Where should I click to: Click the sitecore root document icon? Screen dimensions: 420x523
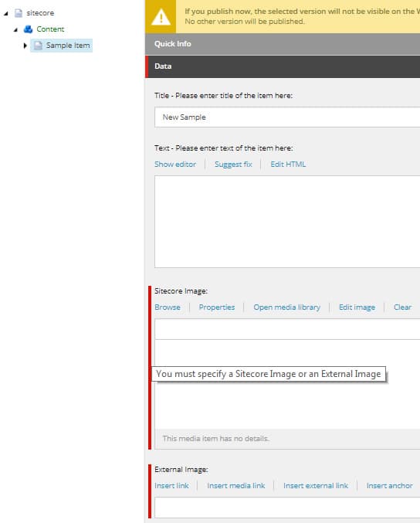tap(19, 13)
